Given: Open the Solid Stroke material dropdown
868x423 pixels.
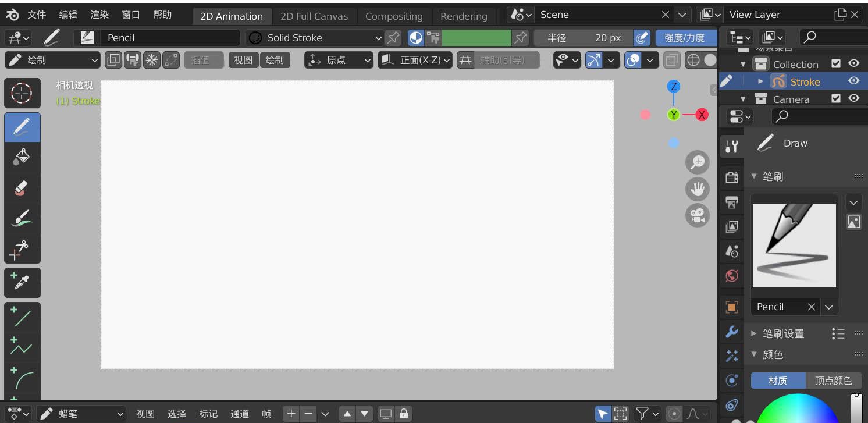Looking at the screenshot, I should (314, 38).
